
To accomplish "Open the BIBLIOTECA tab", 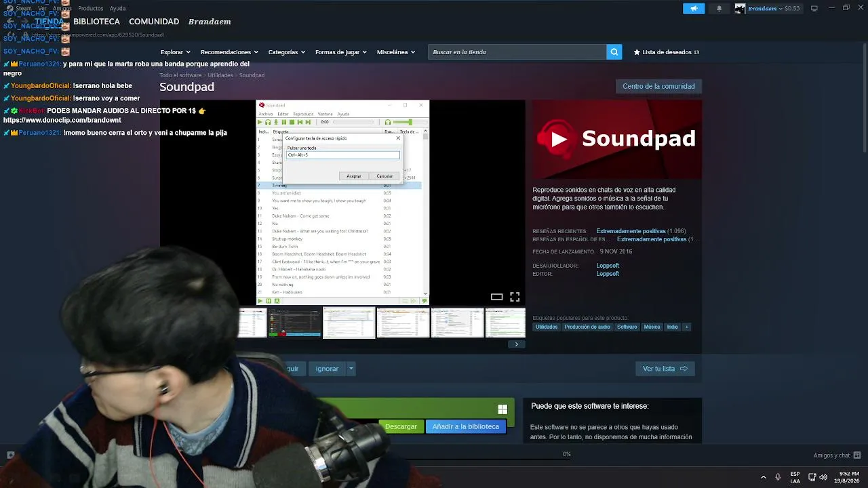I will click(x=96, y=22).
